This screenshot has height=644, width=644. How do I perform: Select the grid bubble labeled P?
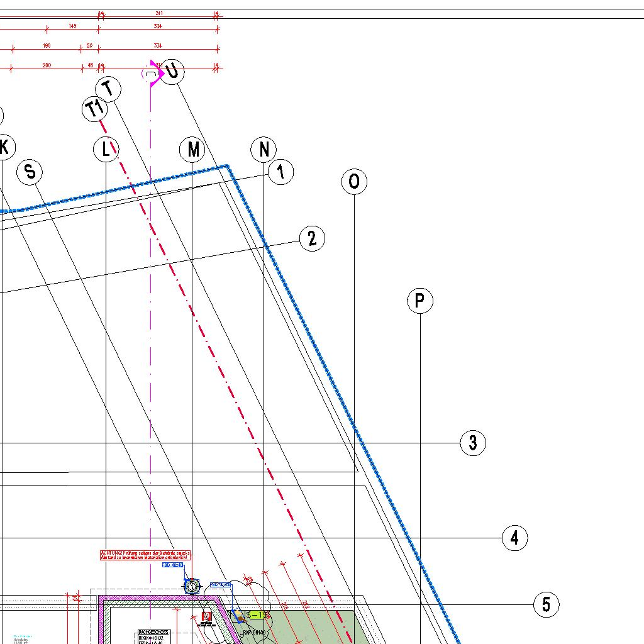point(420,301)
